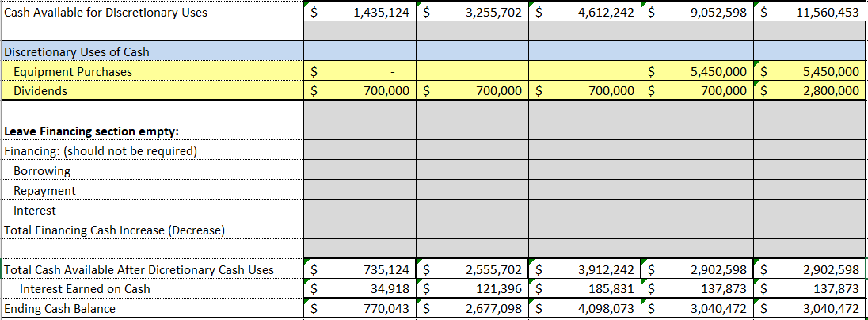Click the 'Borrowing' row label
The height and width of the screenshot is (320, 868).
click(x=152, y=171)
